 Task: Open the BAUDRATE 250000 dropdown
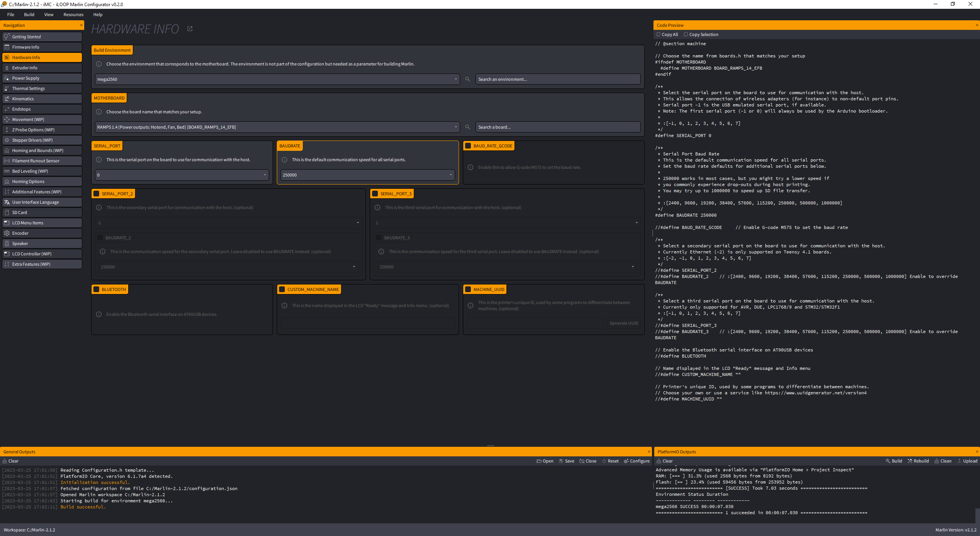tap(367, 175)
